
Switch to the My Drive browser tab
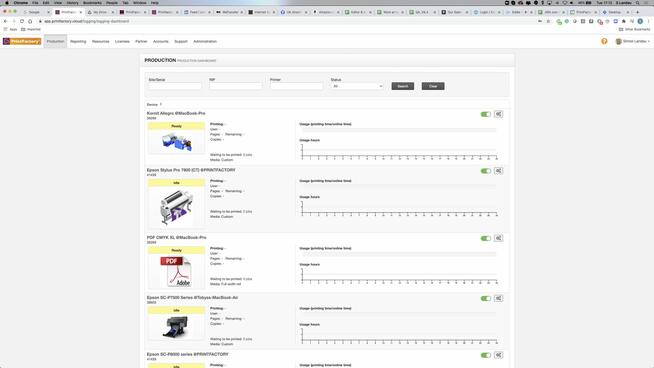click(100, 12)
